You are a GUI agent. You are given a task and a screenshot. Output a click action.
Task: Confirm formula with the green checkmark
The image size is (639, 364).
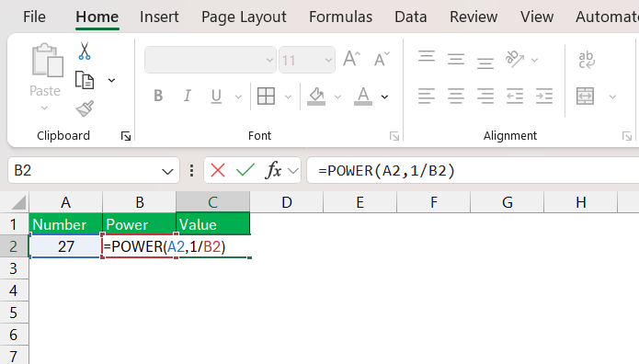245,170
